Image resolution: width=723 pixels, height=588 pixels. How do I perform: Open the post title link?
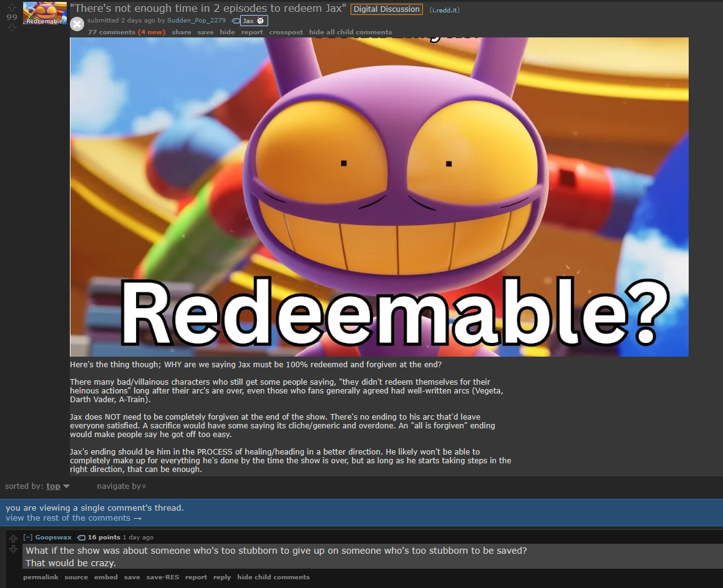click(x=208, y=8)
